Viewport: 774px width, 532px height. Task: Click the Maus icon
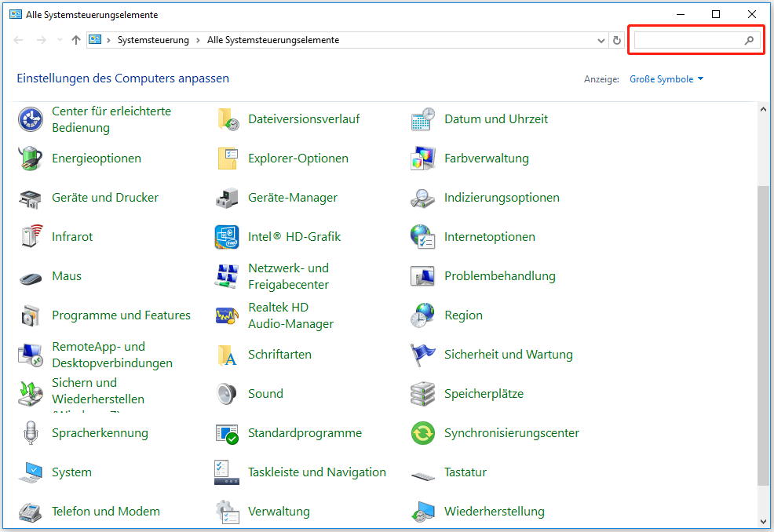pyautogui.click(x=31, y=276)
